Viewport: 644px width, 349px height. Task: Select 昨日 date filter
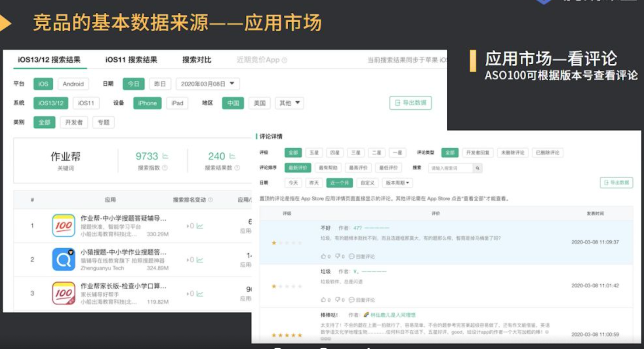coord(160,84)
